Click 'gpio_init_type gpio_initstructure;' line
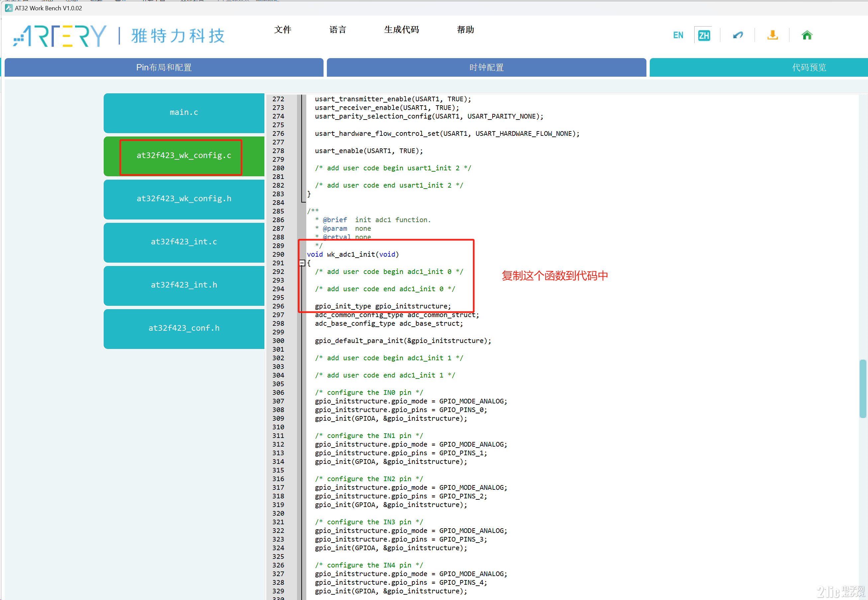 [x=382, y=306]
